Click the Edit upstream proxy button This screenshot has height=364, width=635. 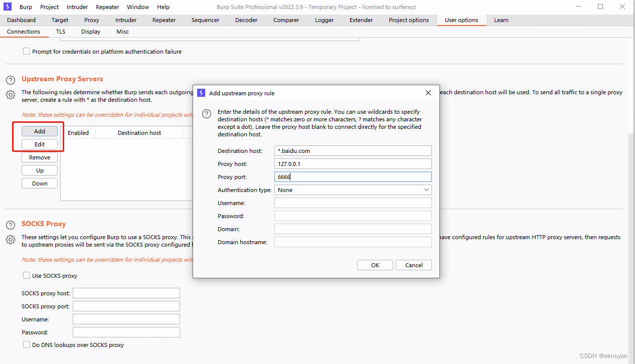pos(40,144)
